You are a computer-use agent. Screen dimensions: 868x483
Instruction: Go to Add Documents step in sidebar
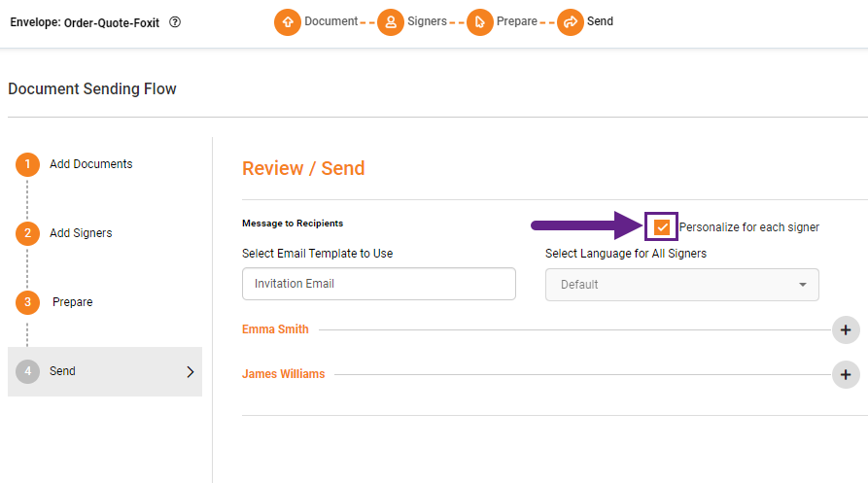point(91,164)
